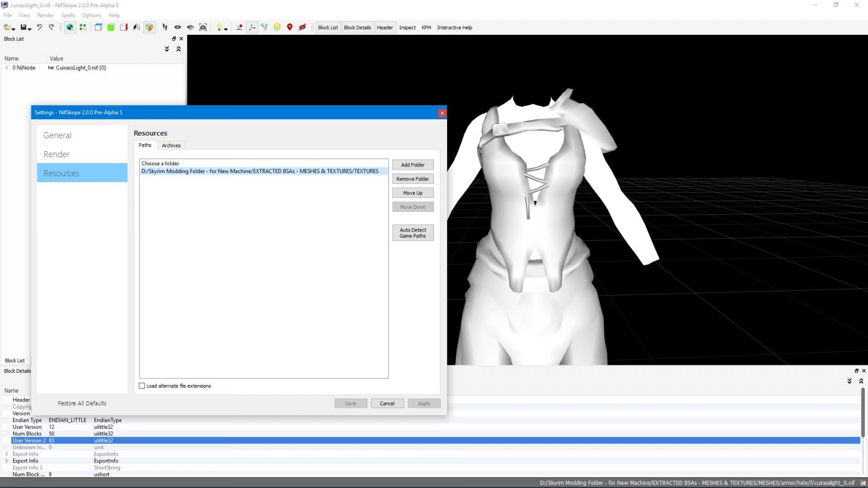Screen dimensions: 868x488
Task: Take a screenshot with the camera icon
Action: coord(203,27)
